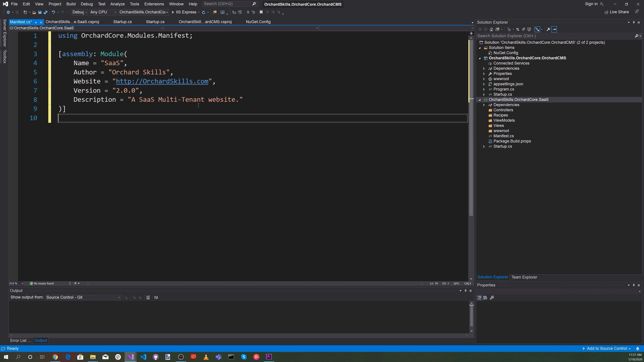Click the Open File folder icon
644x362 pixels.
click(34, 12)
